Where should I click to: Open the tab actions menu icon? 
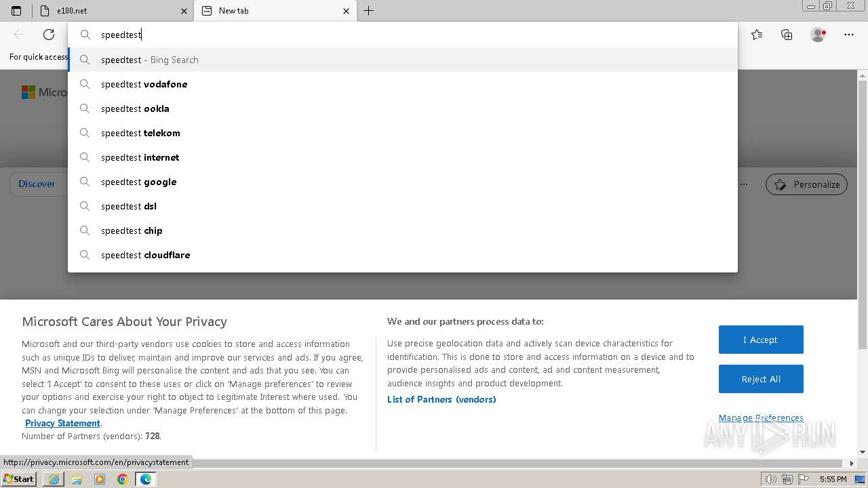[16, 11]
